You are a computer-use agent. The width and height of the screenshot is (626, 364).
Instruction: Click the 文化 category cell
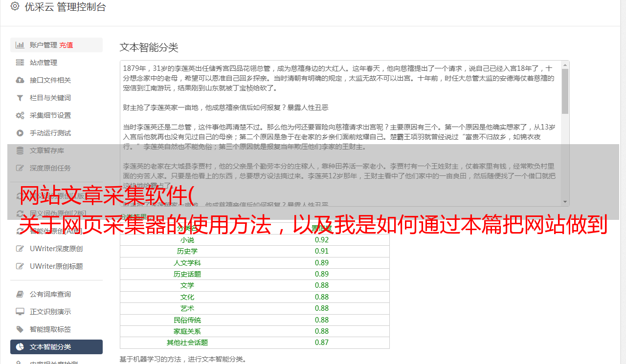(187, 297)
